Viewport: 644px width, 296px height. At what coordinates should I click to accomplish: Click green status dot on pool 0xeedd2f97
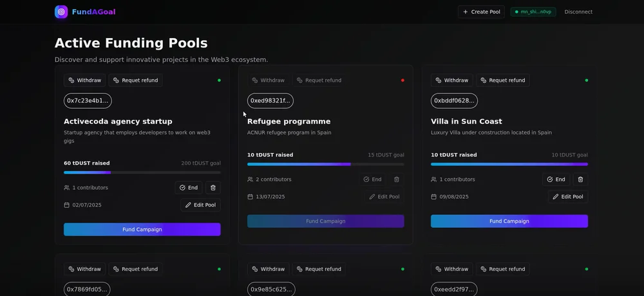[x=587, y=270]
